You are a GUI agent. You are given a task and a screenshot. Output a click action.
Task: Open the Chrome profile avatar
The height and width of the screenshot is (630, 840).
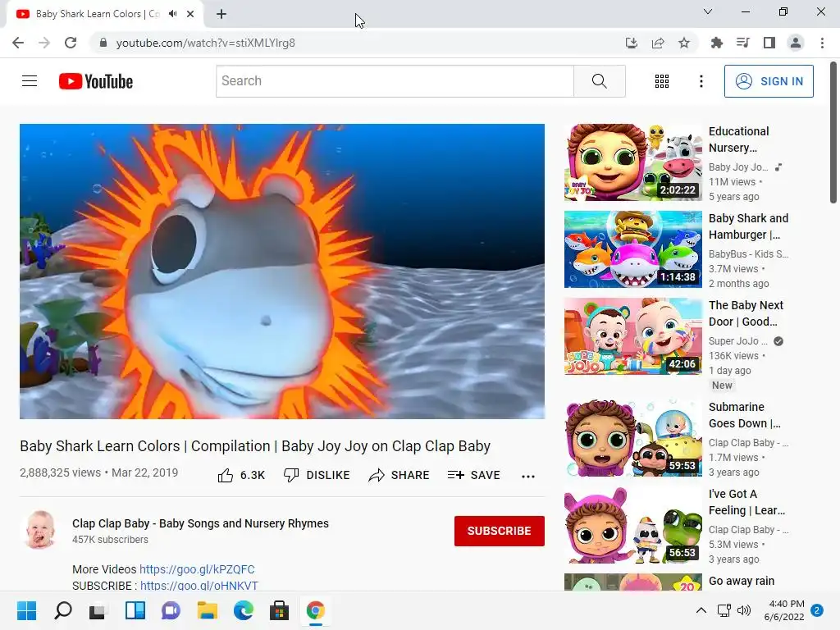coord(796,43)
